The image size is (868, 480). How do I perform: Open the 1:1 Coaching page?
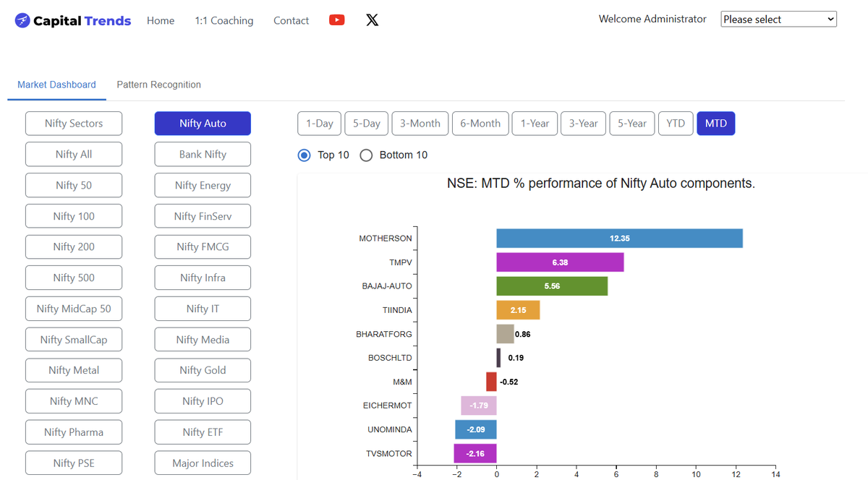coord(224,20)
